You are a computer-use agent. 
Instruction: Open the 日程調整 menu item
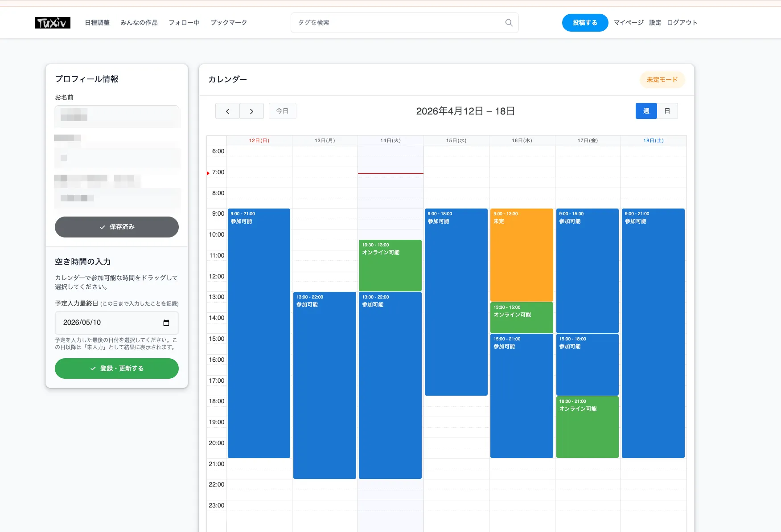[x=97, y=23]
